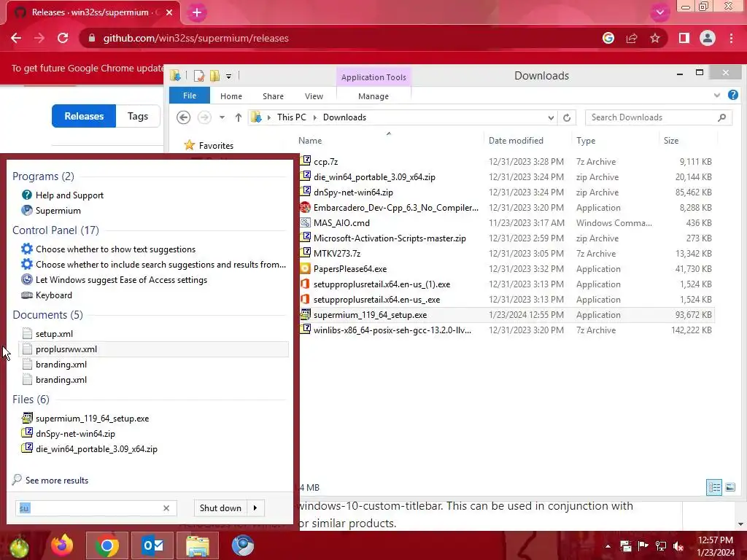Click New folder icon in quick access toolbar
The height and width of the screenshot is (560, 747).
[215, 76]
